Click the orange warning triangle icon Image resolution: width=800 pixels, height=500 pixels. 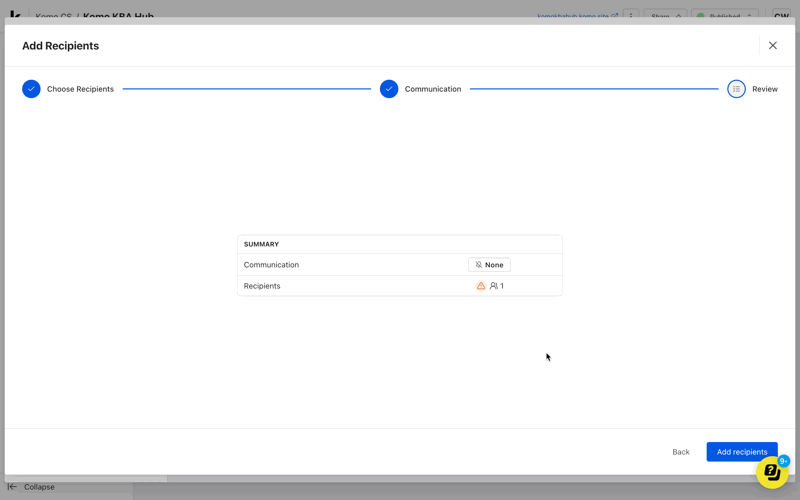(x=481, y=286)
